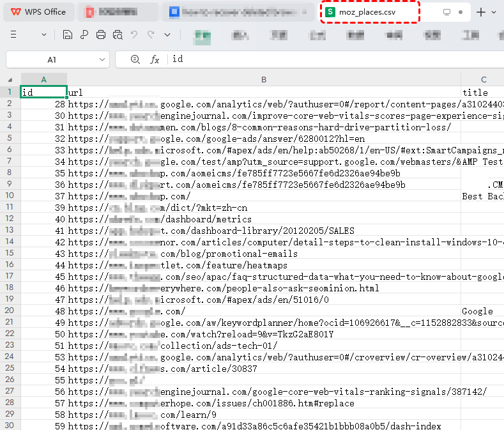
Task: Open Print Preview from the toolbar
Action: point(118,35)
